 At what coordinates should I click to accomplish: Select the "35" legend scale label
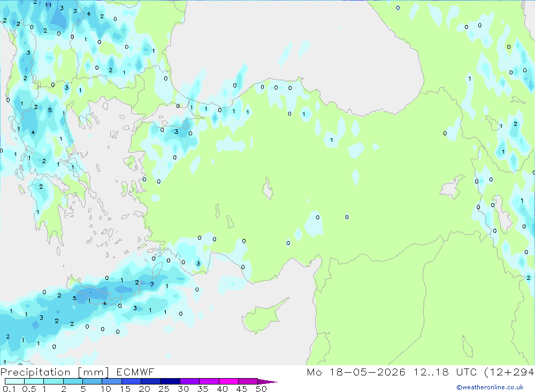click(x=203, y=389)
